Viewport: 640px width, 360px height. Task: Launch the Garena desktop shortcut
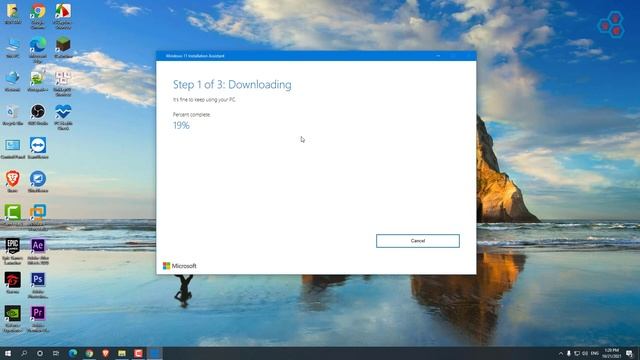13,283
